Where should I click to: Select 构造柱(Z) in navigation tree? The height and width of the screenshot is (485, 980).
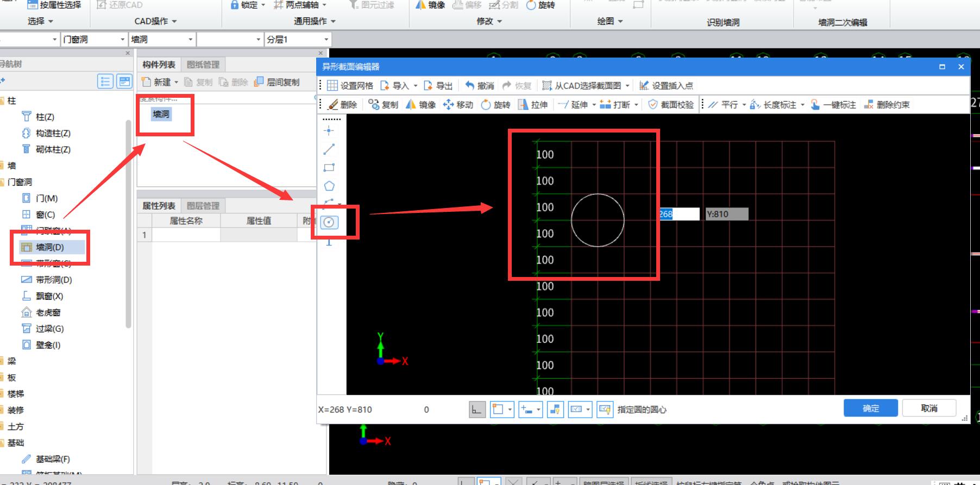53,133
